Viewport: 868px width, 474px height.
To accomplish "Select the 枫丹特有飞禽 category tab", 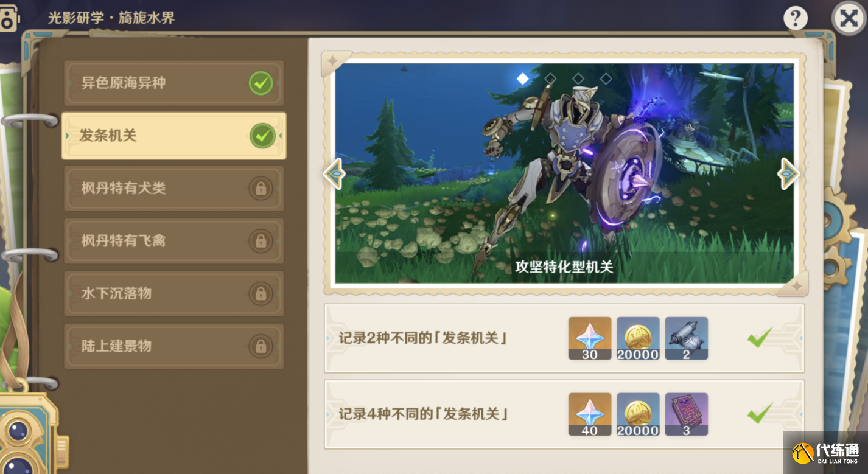I will (173, 241).
